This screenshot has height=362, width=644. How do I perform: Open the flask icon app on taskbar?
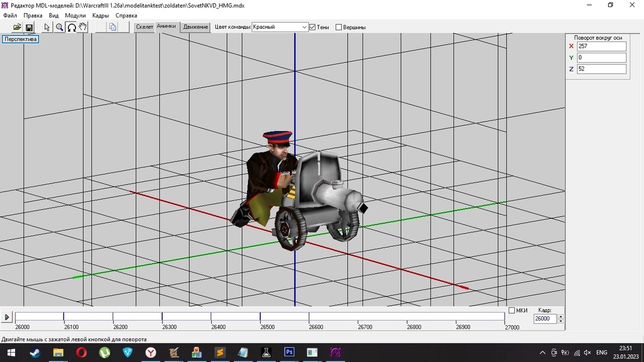[x=266, y=352]
